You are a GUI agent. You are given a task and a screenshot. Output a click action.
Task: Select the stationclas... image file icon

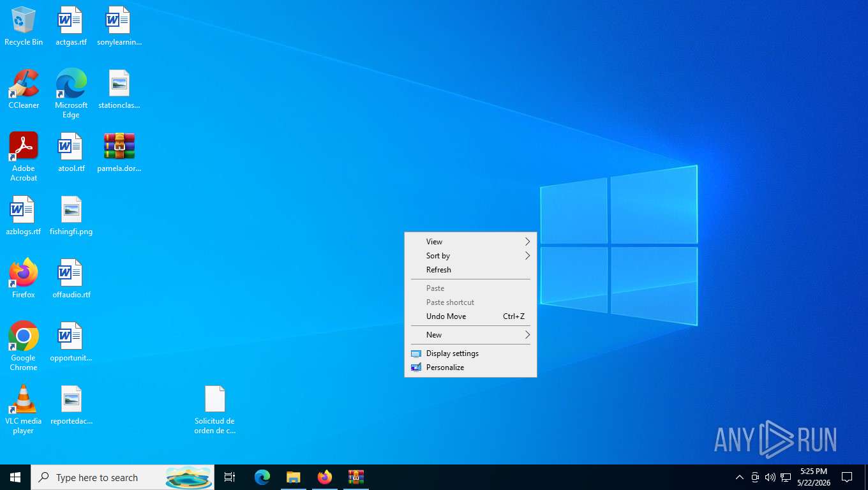[119, 90]
